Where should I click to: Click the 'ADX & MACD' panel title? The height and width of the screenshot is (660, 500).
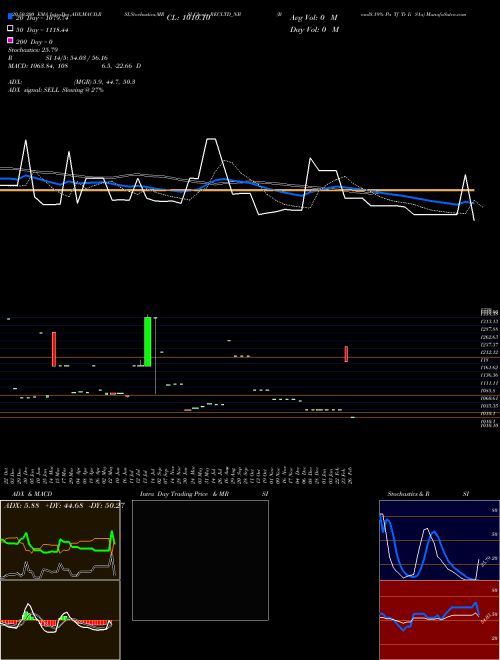(x=32, y=494)
